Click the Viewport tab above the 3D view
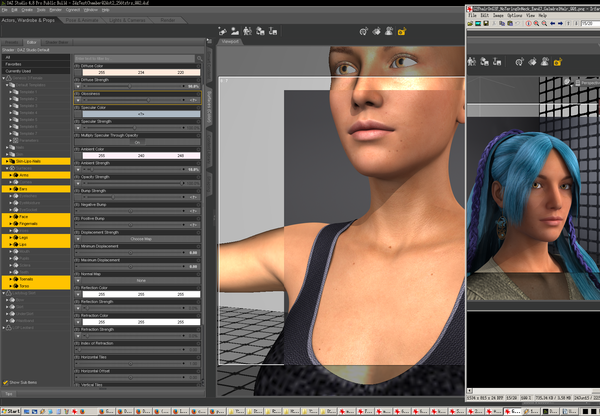Image resolution: width=600 pixels, height=416 pixels. tap(230, 41)
